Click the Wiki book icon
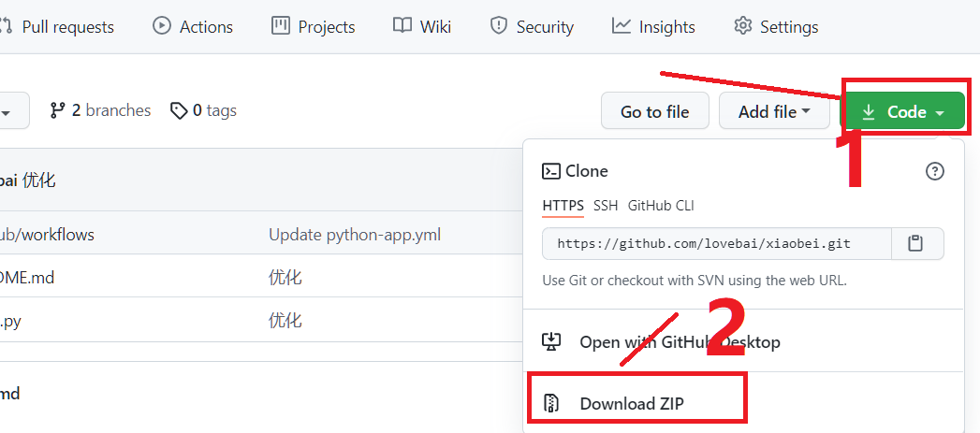980x433 pixels. click(x=402, y=26)
